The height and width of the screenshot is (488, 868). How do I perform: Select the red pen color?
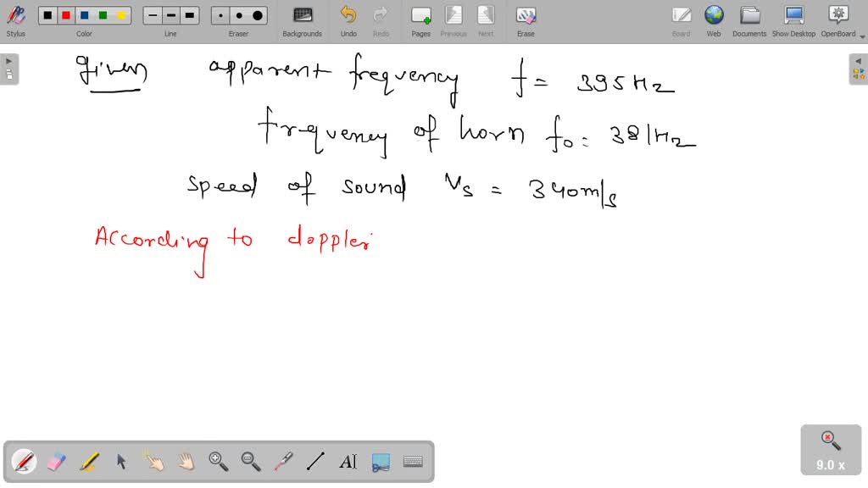pos(66,15)
